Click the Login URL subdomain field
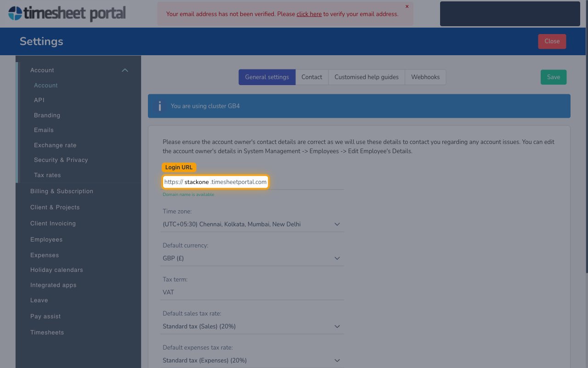This screenshot has width=588, height=368. (x=197, y=182)
